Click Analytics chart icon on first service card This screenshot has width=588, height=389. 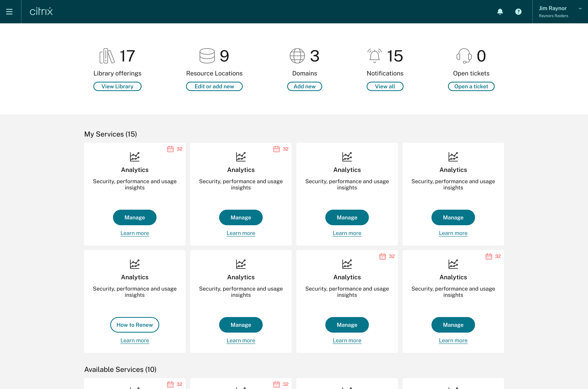(x=135, y=157)
